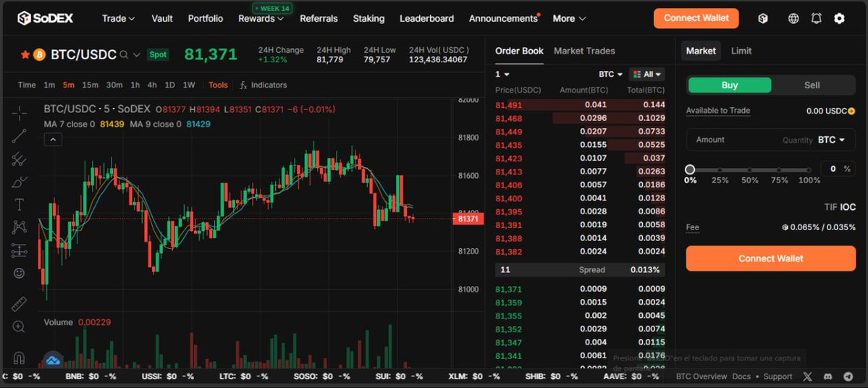Select the 15m timeframe
The image size is (868, 388).
pos(90,85)
